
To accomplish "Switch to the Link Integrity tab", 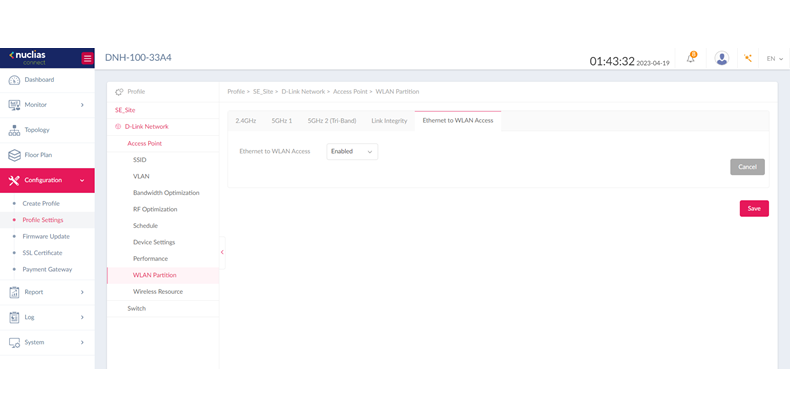I will point(389,121).
